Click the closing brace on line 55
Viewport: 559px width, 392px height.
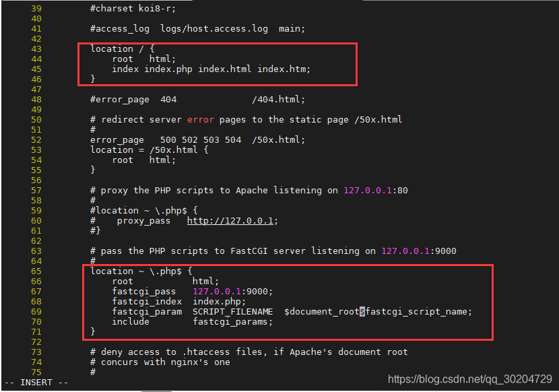coord(93,170)
